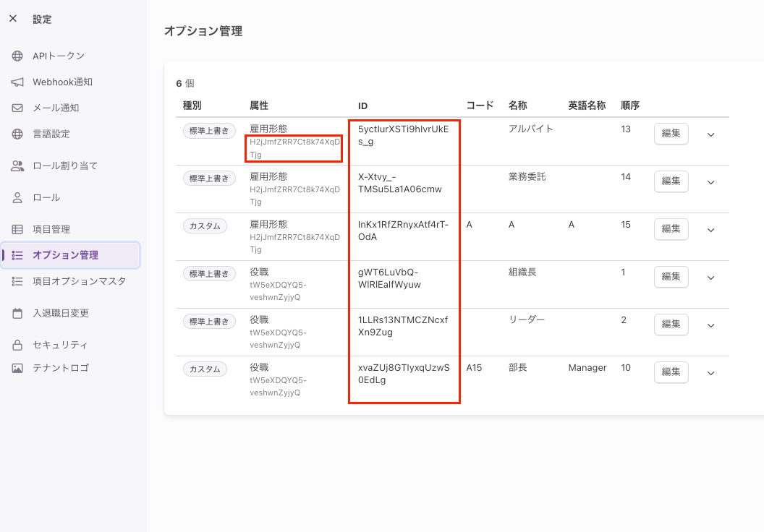Click the 標準上書き badge in アルバイト row
The height and width of the screenshot is (532, 764).
pyautogui.click(x=209, y=130)
